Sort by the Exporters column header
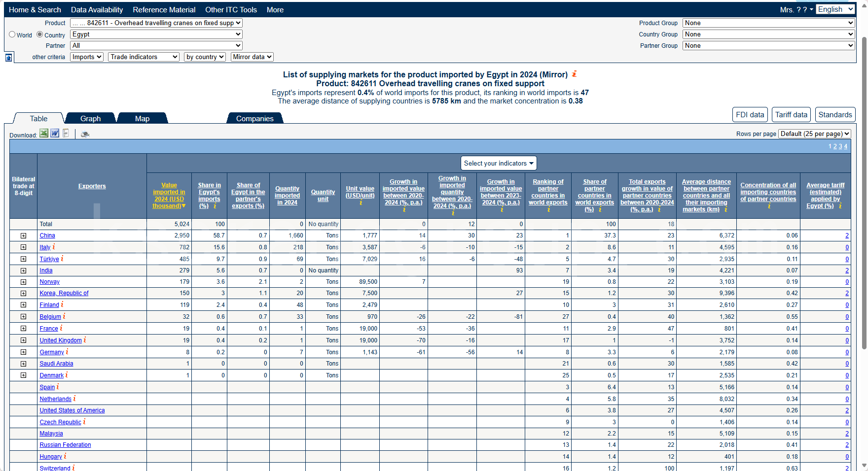Viewport: 868px width, 471px height. pyautogui.click(x=92, y=186)
